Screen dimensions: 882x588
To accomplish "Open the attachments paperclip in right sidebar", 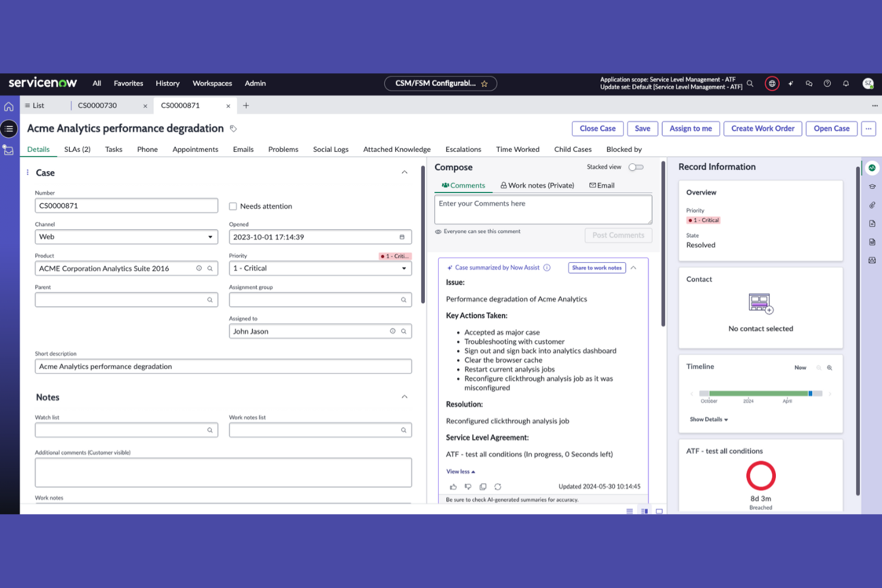I will (x=872, y=205).
